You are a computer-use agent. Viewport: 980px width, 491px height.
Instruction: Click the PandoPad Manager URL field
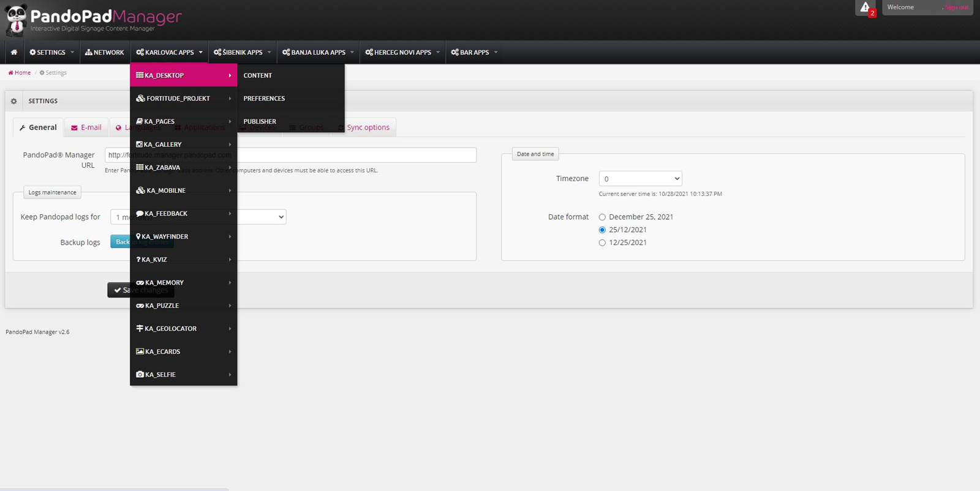290,155
